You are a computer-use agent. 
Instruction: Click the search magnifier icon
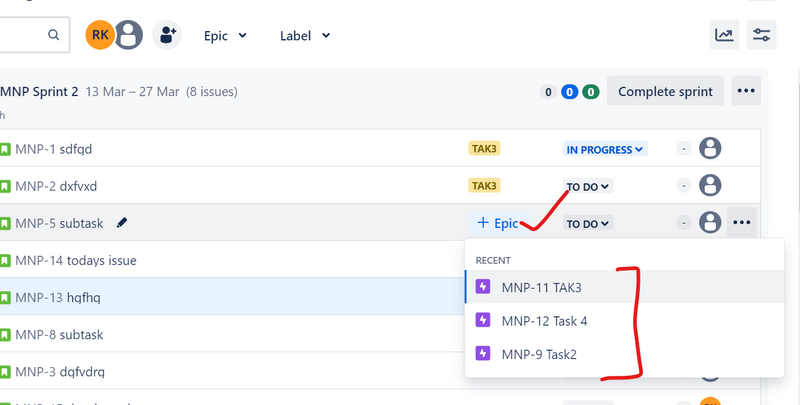coord(53,35)
